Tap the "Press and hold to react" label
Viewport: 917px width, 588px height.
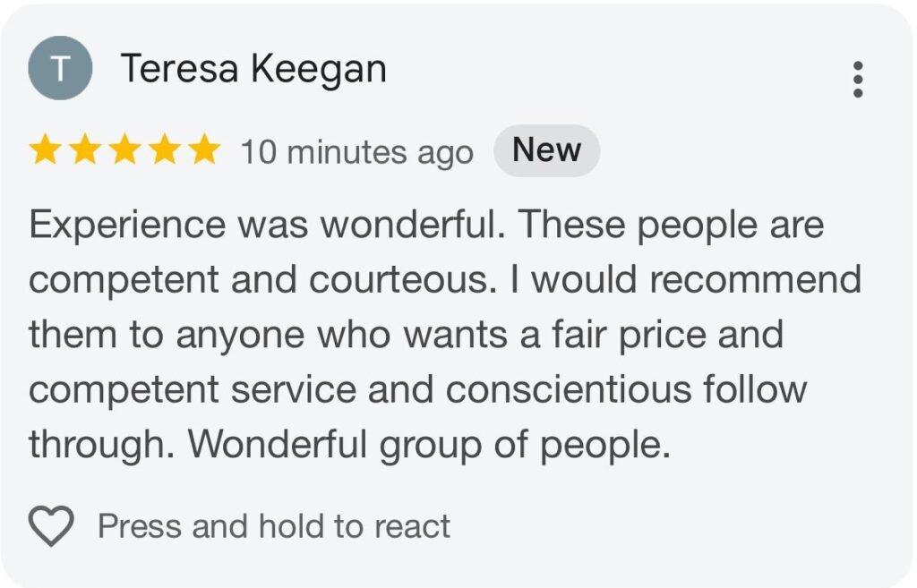273,526
